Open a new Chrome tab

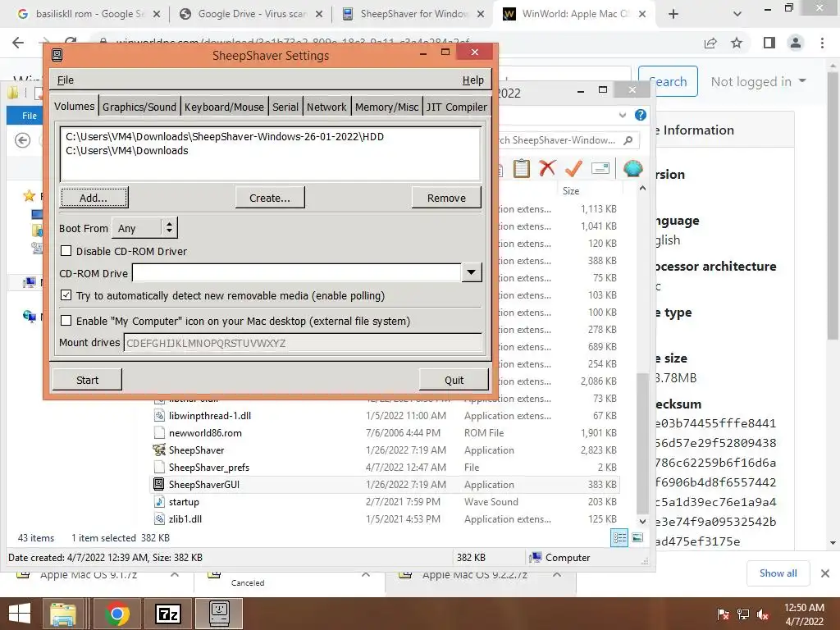tap(673, 14)
